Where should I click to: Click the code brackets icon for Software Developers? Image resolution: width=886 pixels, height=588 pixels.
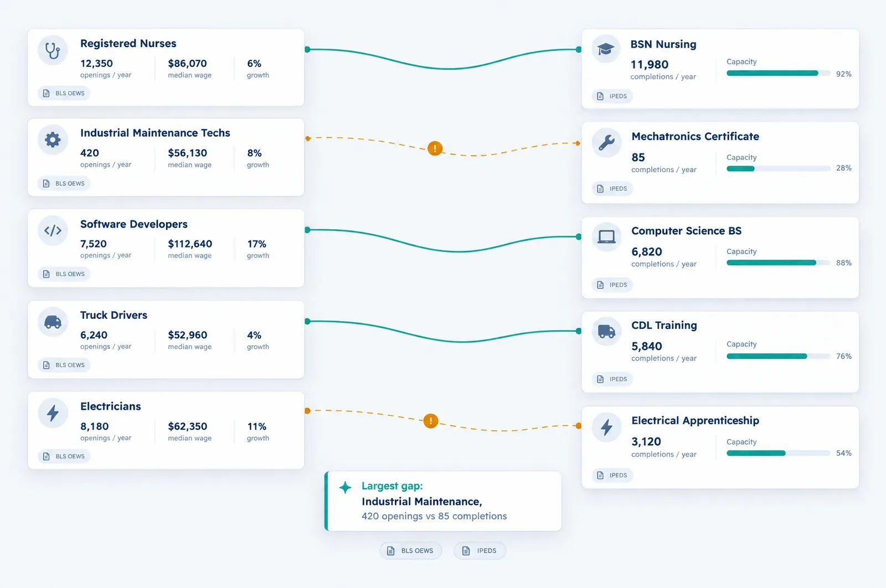click(53, 231)
